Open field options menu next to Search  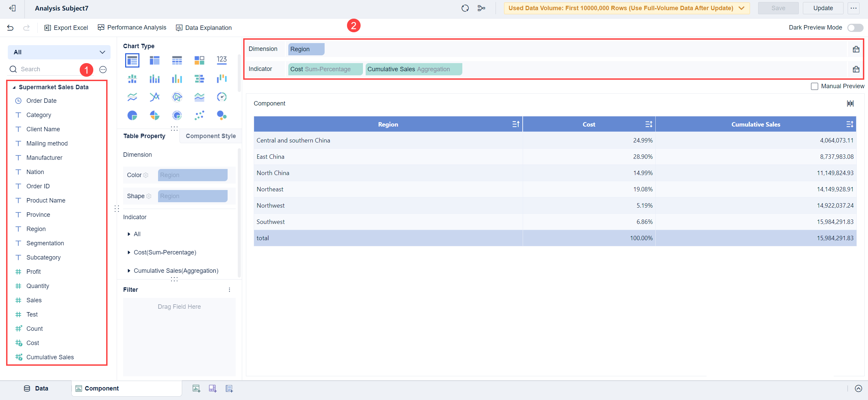[103, 70]
